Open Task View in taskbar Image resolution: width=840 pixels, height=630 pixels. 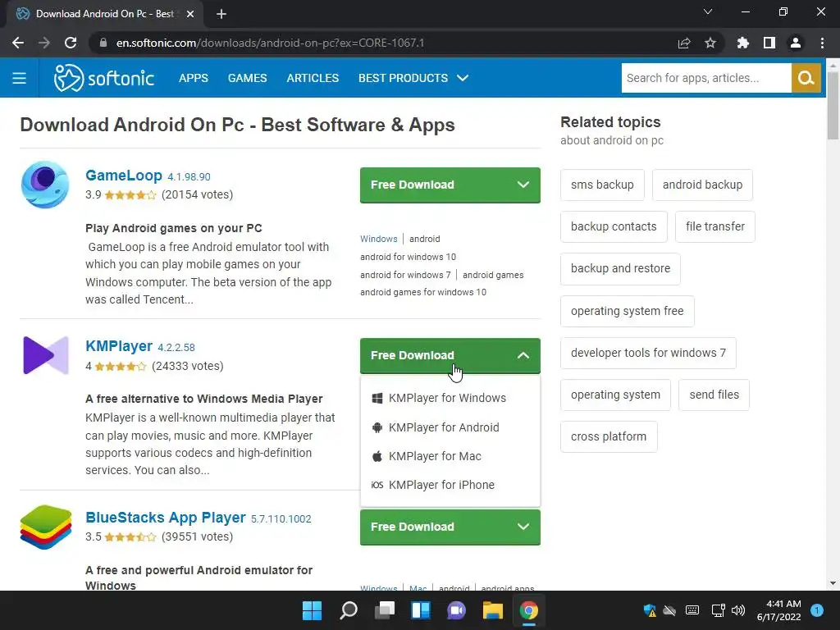(x=385, y=610)
